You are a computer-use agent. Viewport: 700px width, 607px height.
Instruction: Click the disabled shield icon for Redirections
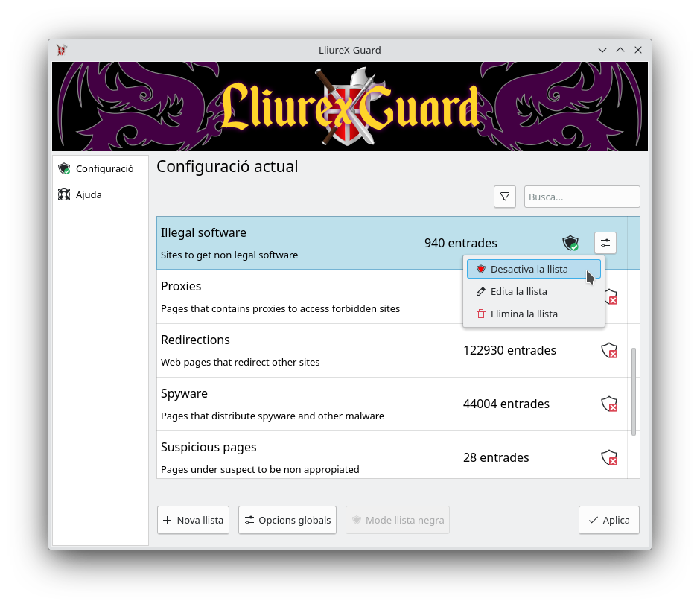(x=609, y=350)
